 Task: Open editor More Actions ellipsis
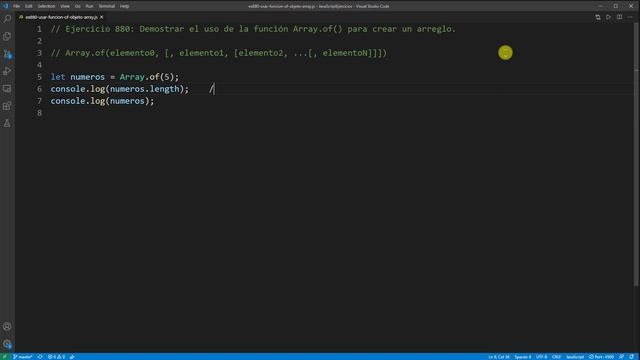pos(630,17)
